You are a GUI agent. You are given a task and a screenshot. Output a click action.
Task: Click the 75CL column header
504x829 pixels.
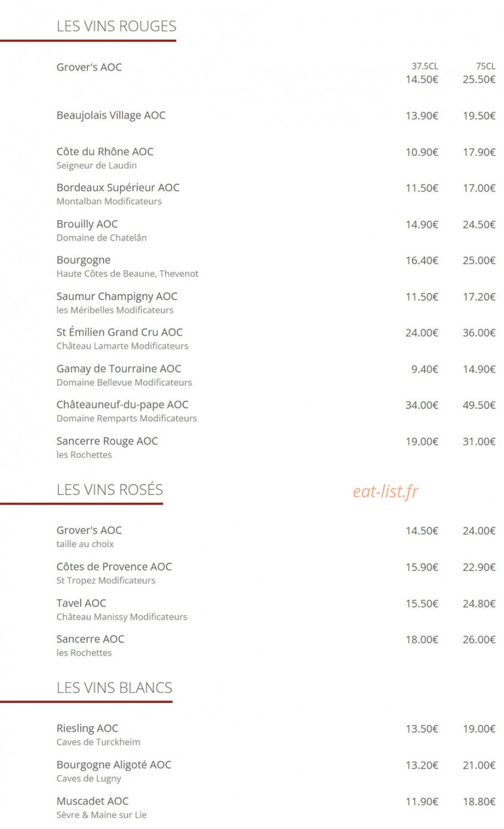pyautogui.click(x=486, y=66)
